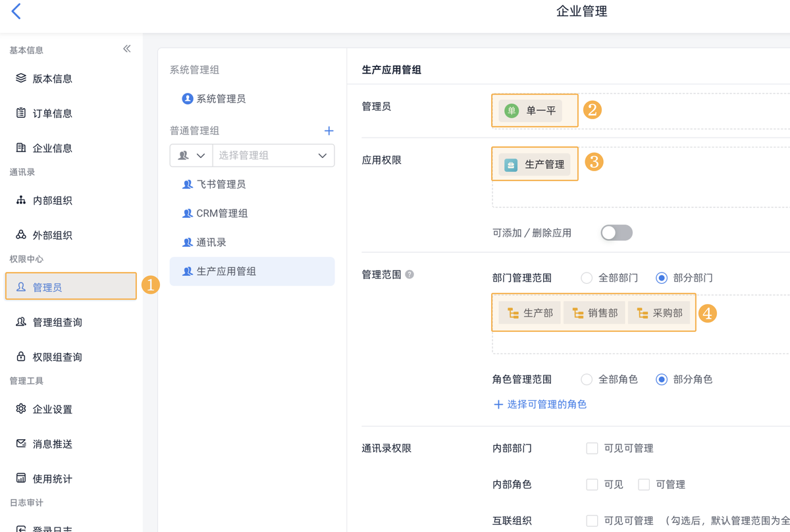
Task: Click the 销售部 department tag
Action: point(594,313)
